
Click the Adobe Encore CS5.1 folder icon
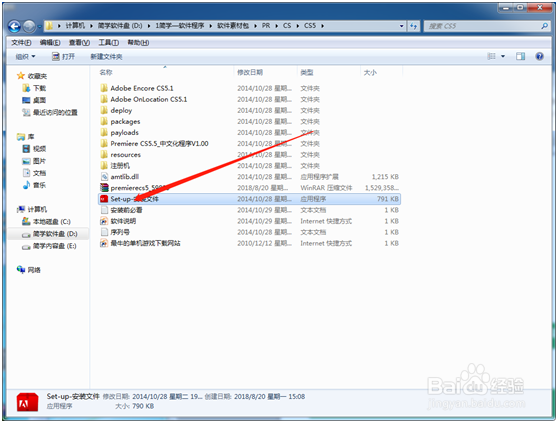(x=104, y=88)
